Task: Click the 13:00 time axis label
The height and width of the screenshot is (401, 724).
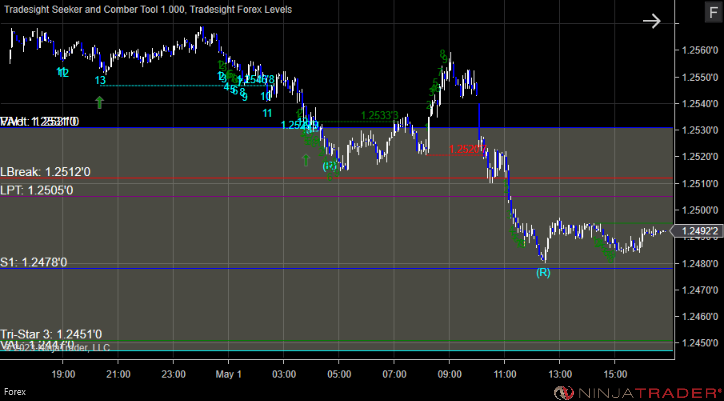Action: click(560, 373)
